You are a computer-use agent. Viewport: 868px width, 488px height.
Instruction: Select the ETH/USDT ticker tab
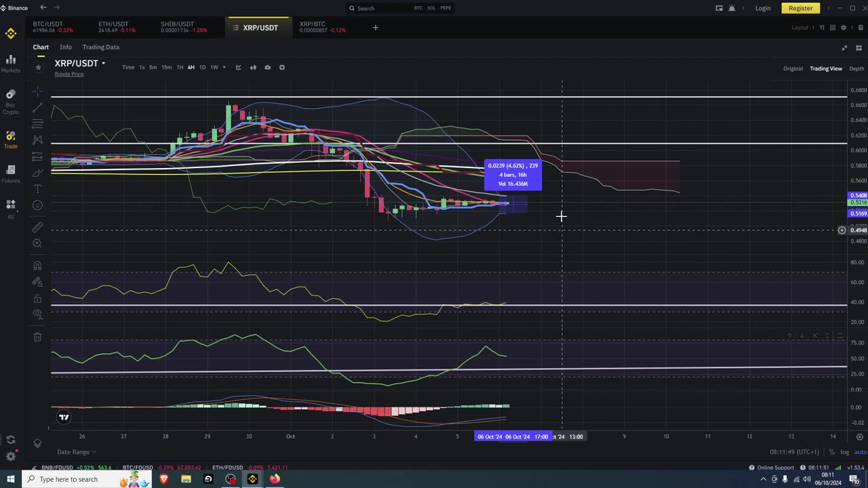117,27
